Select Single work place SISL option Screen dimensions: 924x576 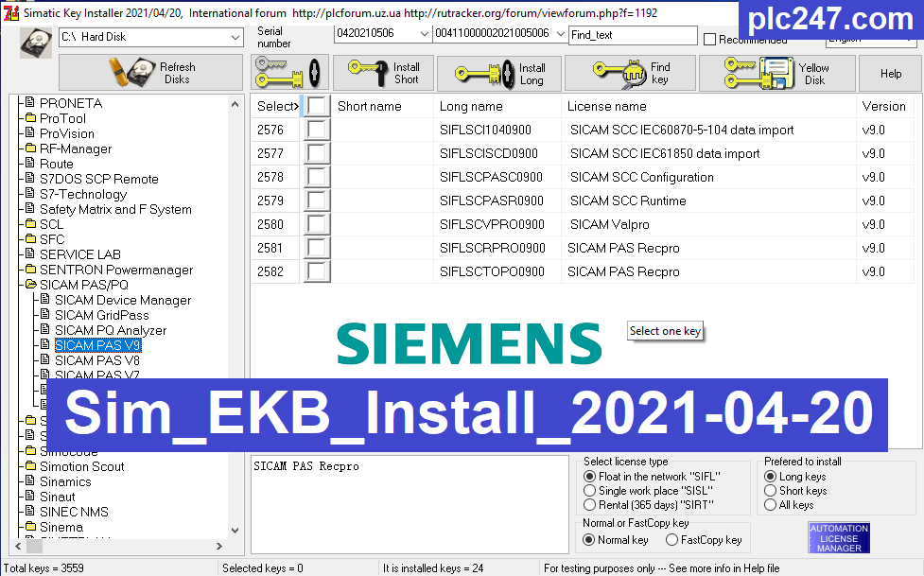pyautogui.click(x=590, y=491)
